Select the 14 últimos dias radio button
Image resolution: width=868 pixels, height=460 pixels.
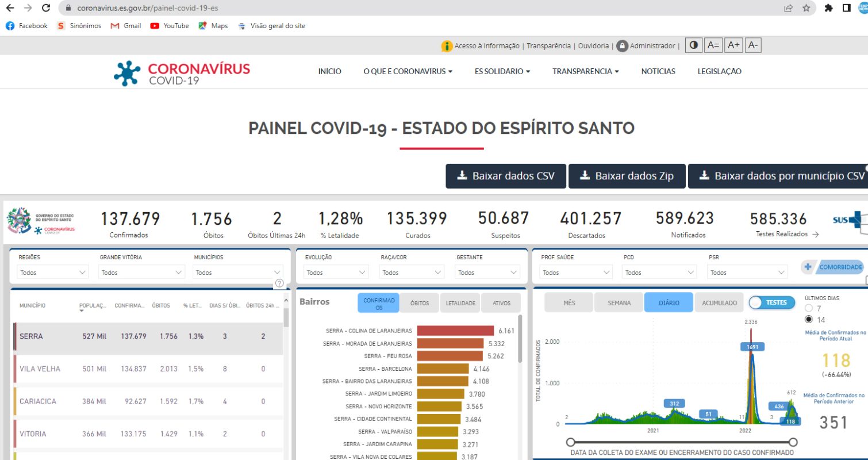[x=809, y=319]
